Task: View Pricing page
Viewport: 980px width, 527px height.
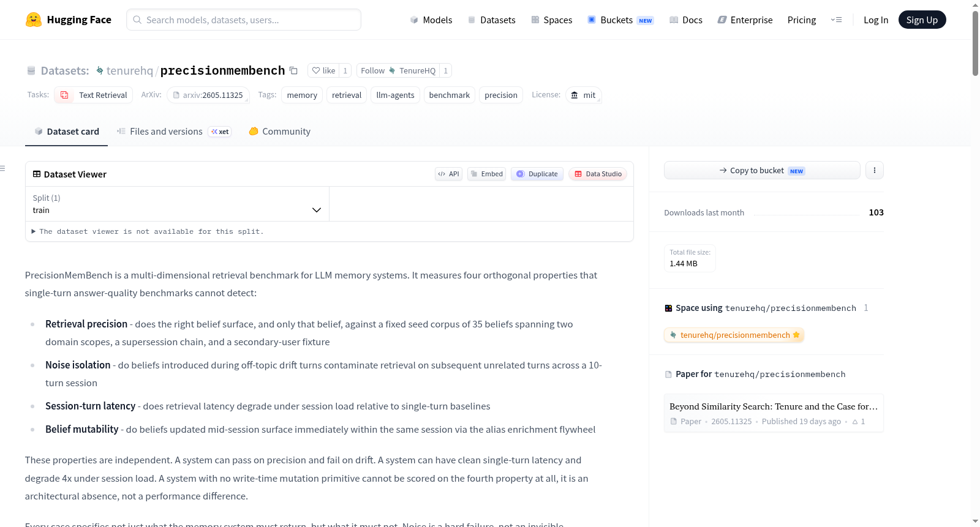Action: (x=802, y=20)
